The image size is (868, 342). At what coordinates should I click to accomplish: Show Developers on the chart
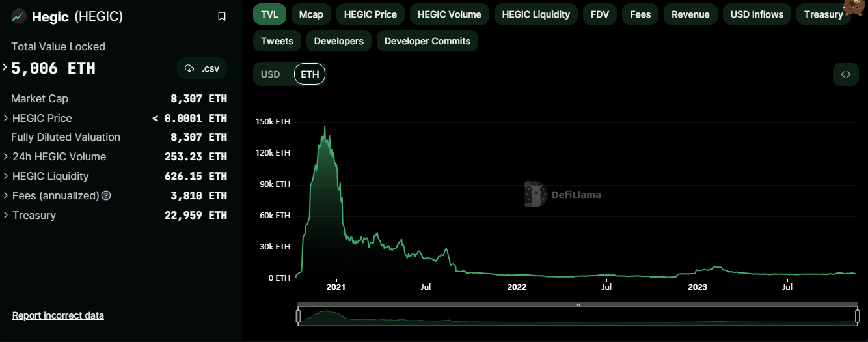pyautogui.click(x=339, y=41)
